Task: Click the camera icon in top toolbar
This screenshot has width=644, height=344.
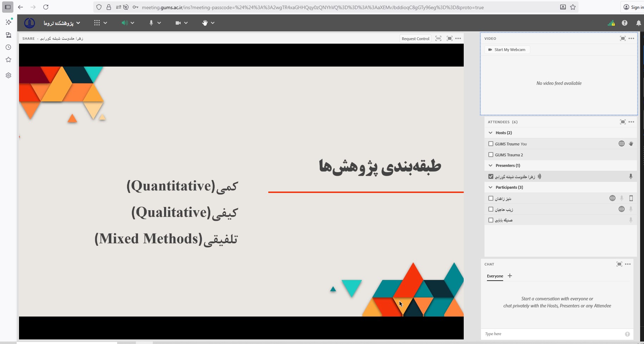Action: pos(178,23)
